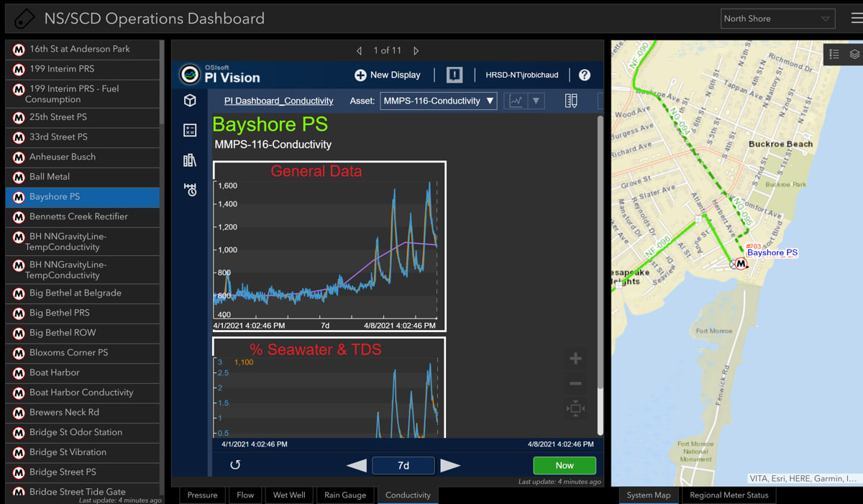Select Ball Metal in station list
This screenshot has height=504, width=863.
pyautogui.click(x=83, y=177)
